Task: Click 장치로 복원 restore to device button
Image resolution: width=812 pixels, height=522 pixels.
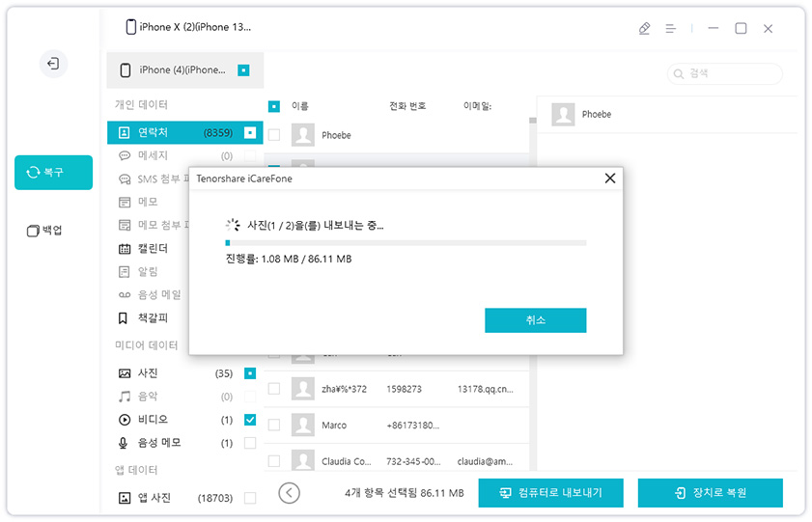Action: pyautogui.click(x=710, y=493)
